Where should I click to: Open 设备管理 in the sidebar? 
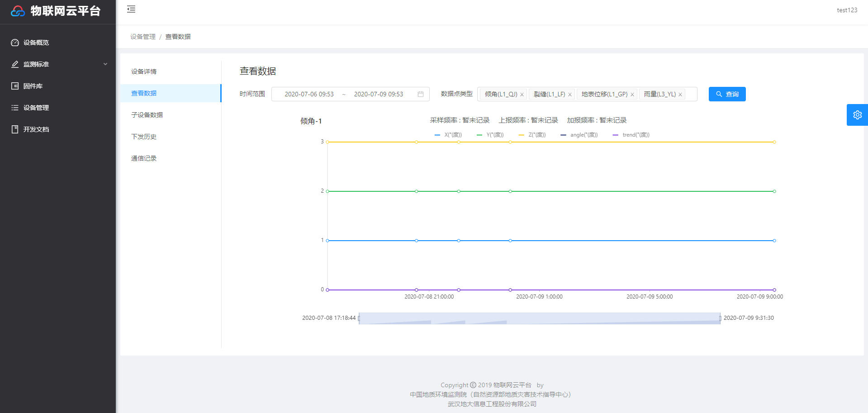[x=58, y=108]
